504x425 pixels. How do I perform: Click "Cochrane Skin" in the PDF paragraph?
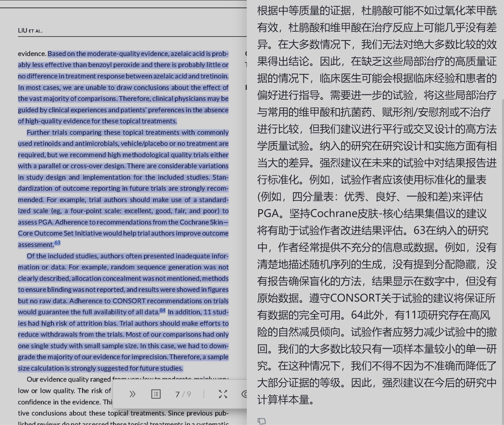(x=201, y=222)
